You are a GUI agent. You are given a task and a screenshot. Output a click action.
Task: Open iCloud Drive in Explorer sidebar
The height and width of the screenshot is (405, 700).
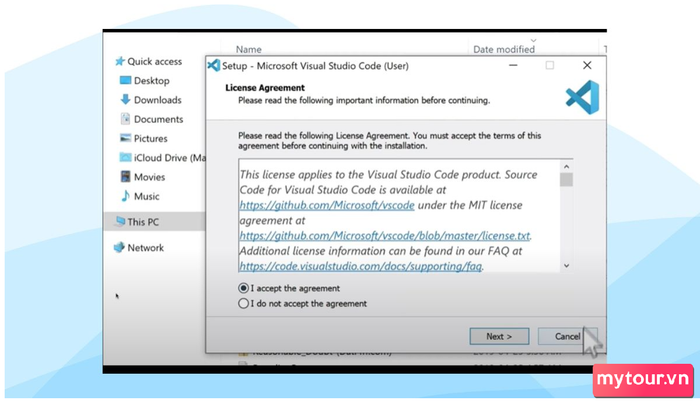coord(170,158)
